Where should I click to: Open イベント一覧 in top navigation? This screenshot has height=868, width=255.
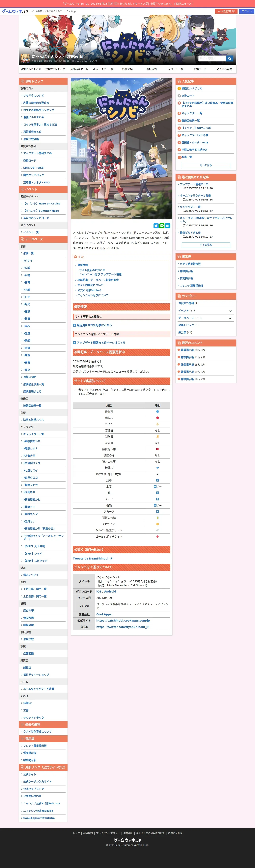click(176, 69)
